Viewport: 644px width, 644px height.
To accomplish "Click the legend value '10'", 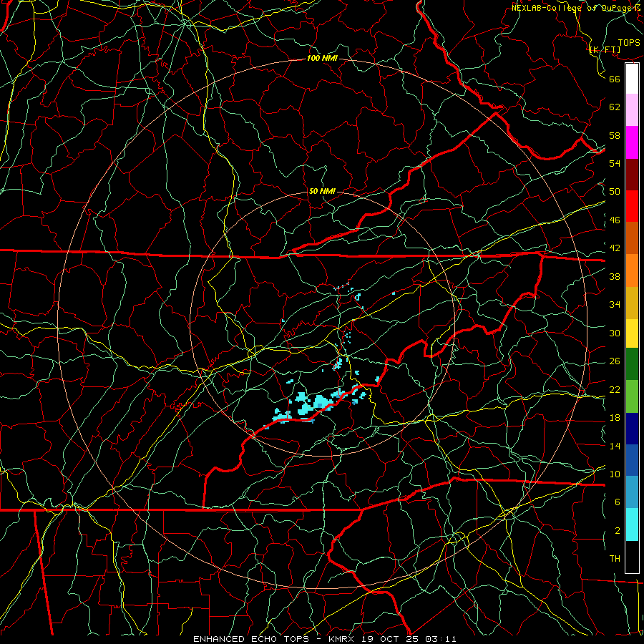I will pyautogui.click(x=615, y=474).
